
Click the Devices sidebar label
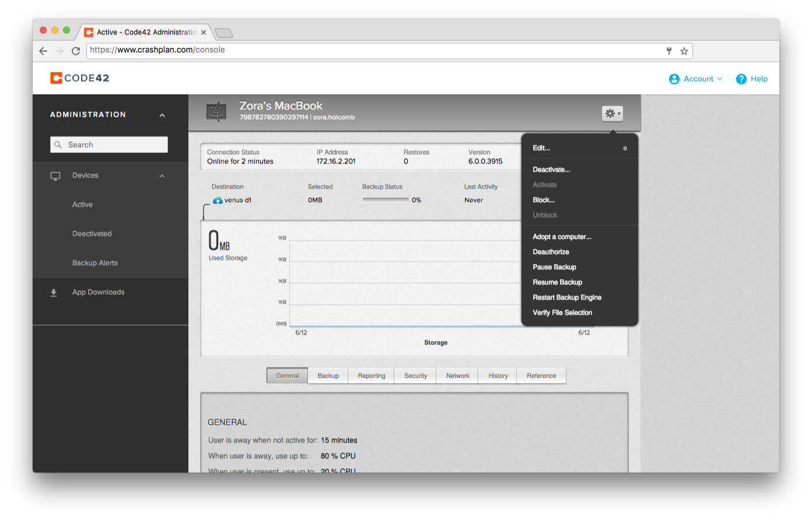85,176
